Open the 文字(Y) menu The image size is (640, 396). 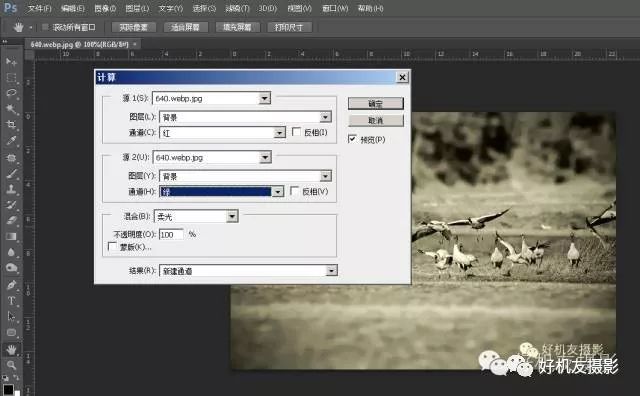coord(171,8)
